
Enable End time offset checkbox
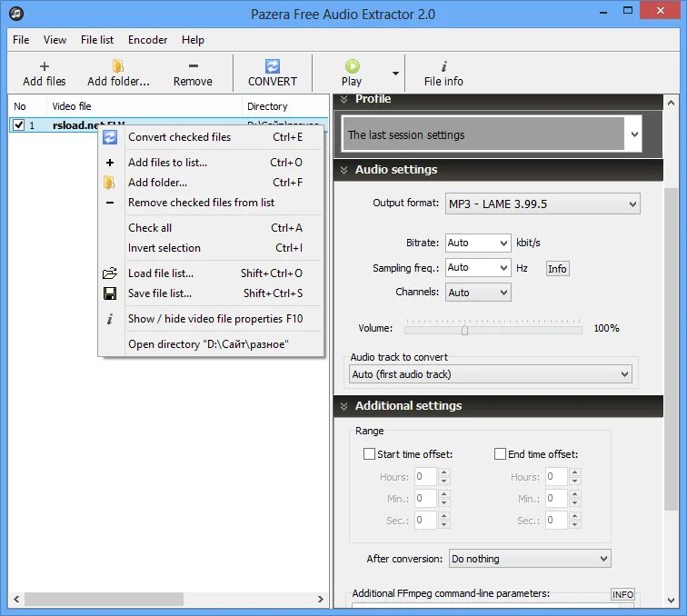pyautogui.click(x=500, y=453)
